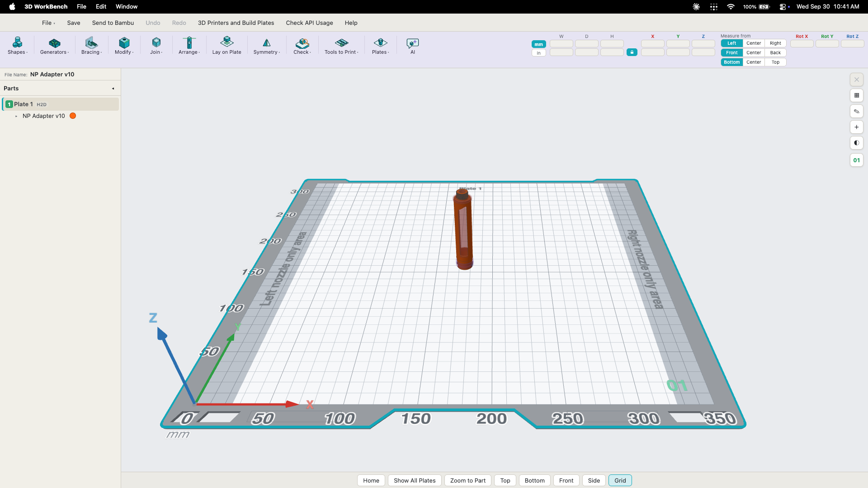868x488 pixels.
Task: Click the Plate 1 green number badge
Action: click(9, 104)
